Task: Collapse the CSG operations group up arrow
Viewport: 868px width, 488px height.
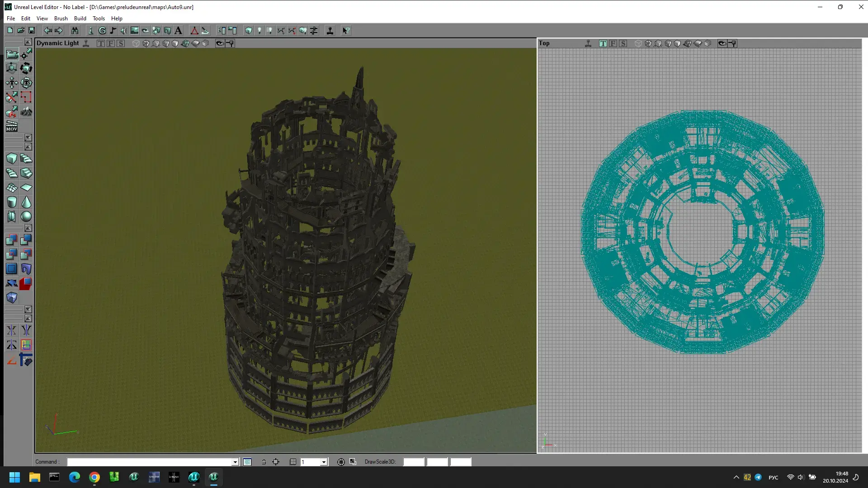Action: coord(28,228)
